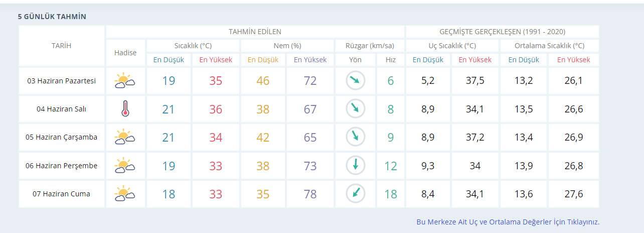Click the partly cloudy icon for 05 Haziran Çarşamba
This screenshot has width=644, height=233.
coord(125,137)
